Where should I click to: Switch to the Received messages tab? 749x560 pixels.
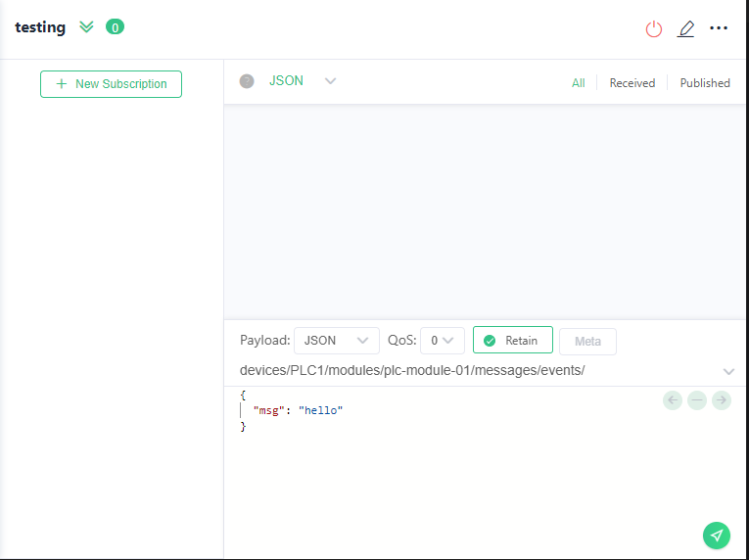(632, 83)
